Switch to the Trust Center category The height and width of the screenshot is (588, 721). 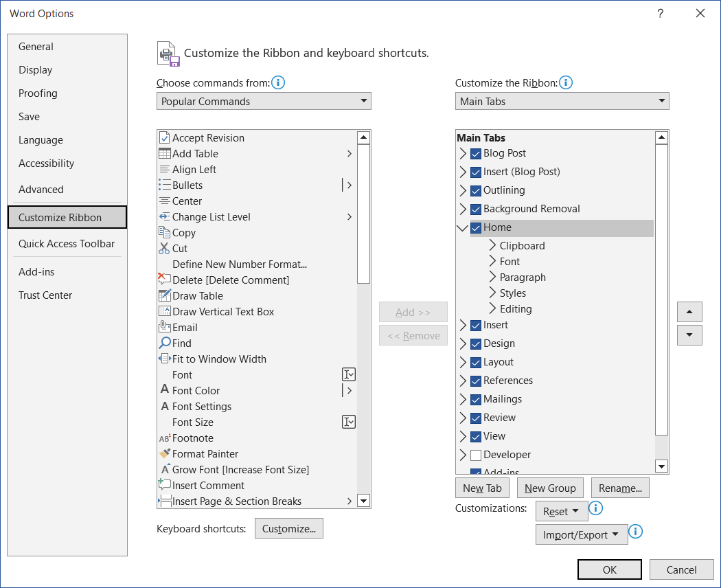pos(67,295)
